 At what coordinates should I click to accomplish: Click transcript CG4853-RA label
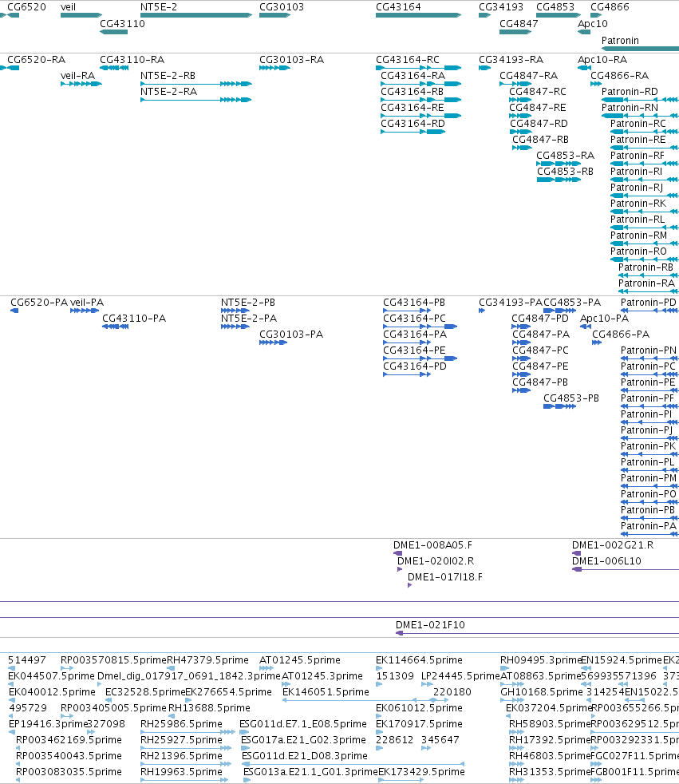tap(565, 156)
